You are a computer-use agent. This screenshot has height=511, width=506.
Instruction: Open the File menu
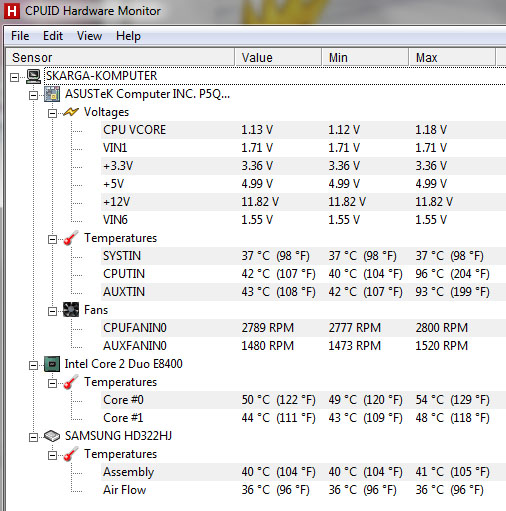pyautogui.click(x=20, y=36)
